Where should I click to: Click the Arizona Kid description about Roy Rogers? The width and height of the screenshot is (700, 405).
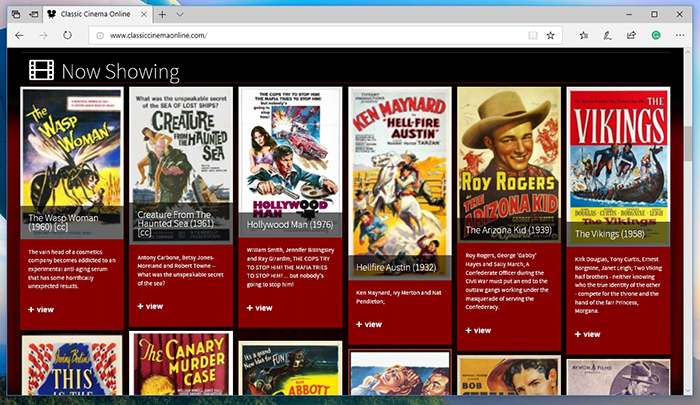507,281
